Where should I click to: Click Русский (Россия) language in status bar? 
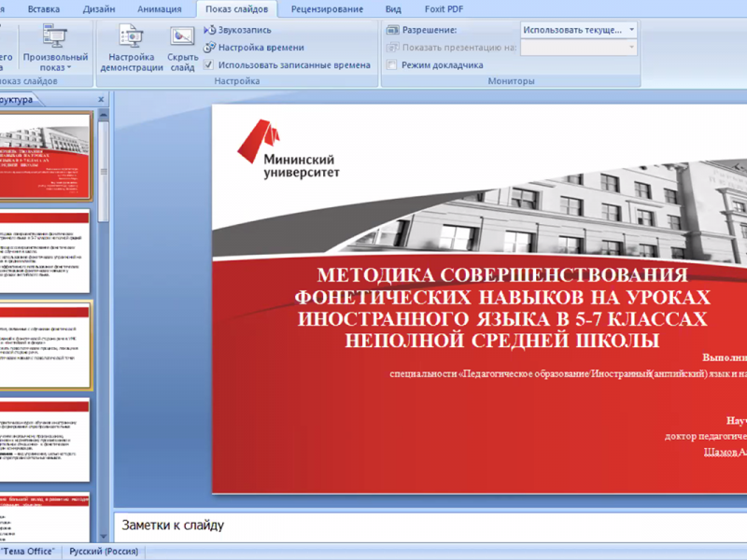pos(103,552)
